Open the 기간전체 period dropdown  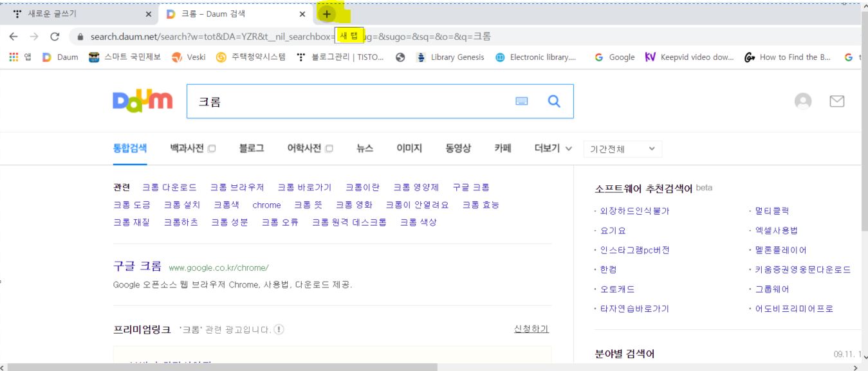(623, 149)
